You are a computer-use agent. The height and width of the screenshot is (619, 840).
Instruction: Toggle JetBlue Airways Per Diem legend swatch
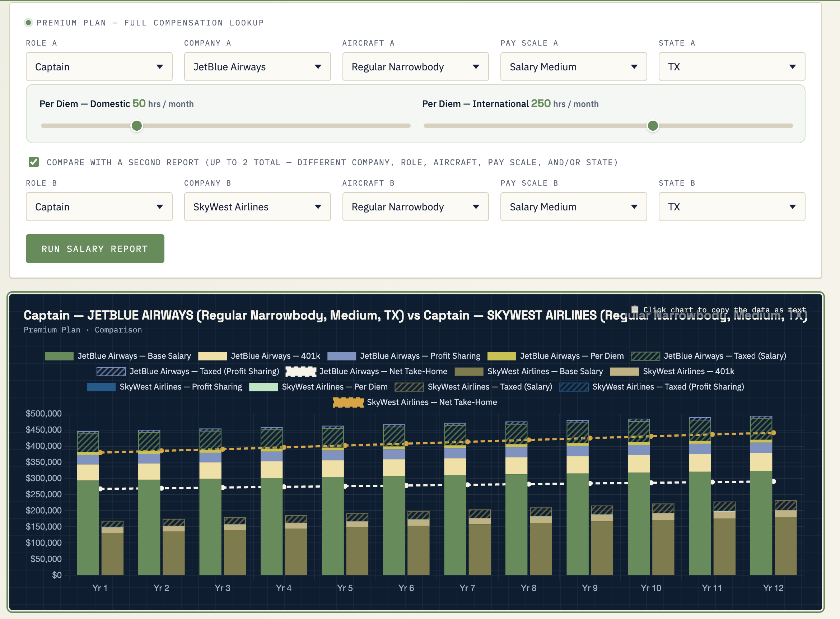501,356
